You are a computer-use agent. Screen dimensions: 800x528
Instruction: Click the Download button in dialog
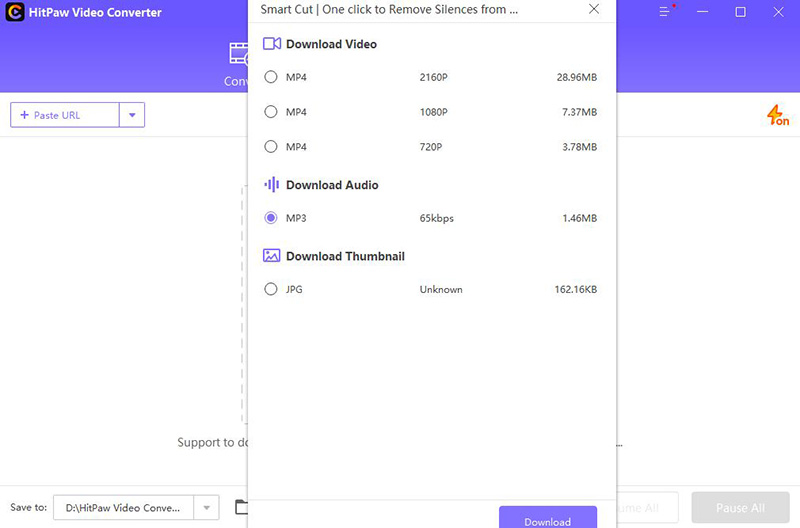point(547,518)
